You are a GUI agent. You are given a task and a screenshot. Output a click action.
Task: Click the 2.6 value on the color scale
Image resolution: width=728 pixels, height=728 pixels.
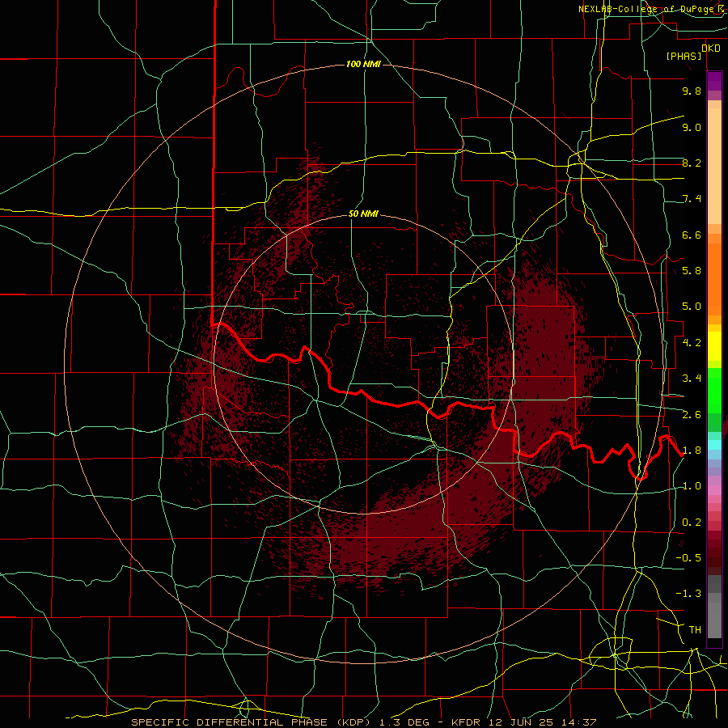[692, 415]
